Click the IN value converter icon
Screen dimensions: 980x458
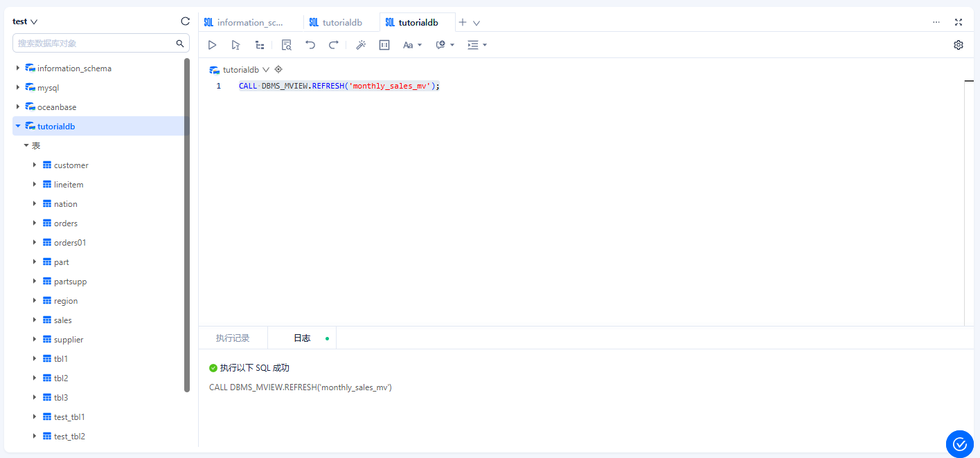click(x=384, y=45)
